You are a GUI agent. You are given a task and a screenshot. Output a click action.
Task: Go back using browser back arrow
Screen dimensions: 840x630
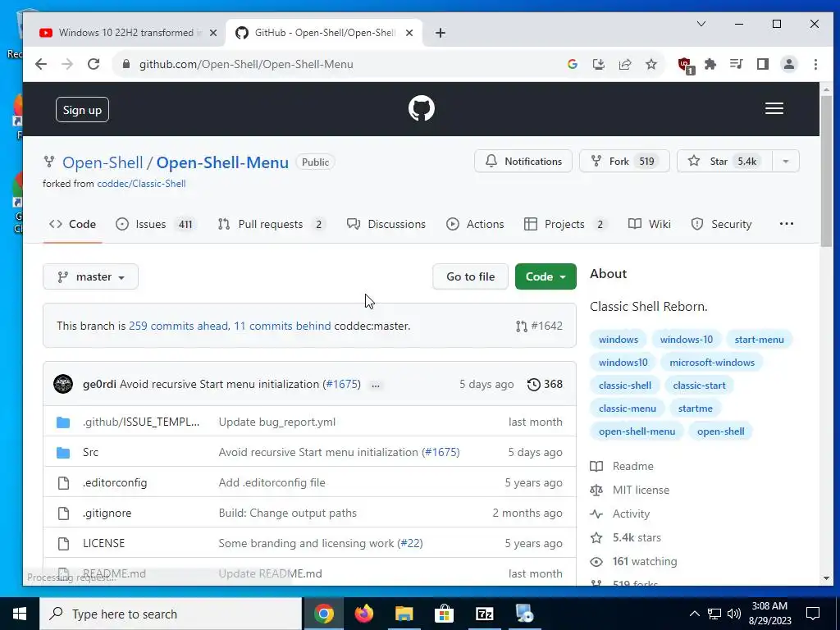[x=41, y=64]
